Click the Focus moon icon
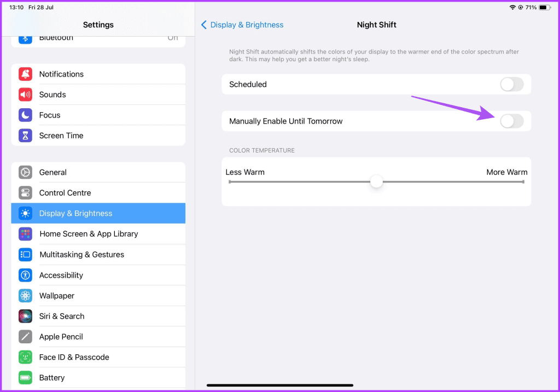The image size is (560, 392). (x=25, y=115)
